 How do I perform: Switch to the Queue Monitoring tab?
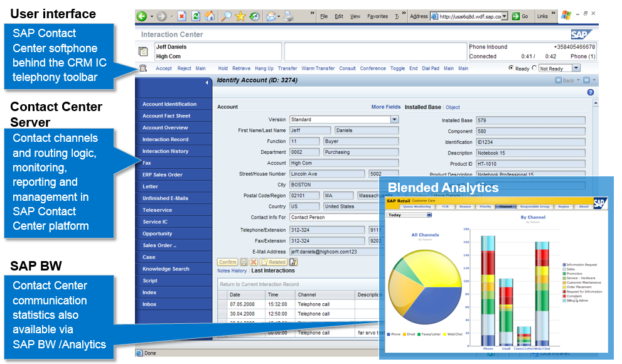417,206
